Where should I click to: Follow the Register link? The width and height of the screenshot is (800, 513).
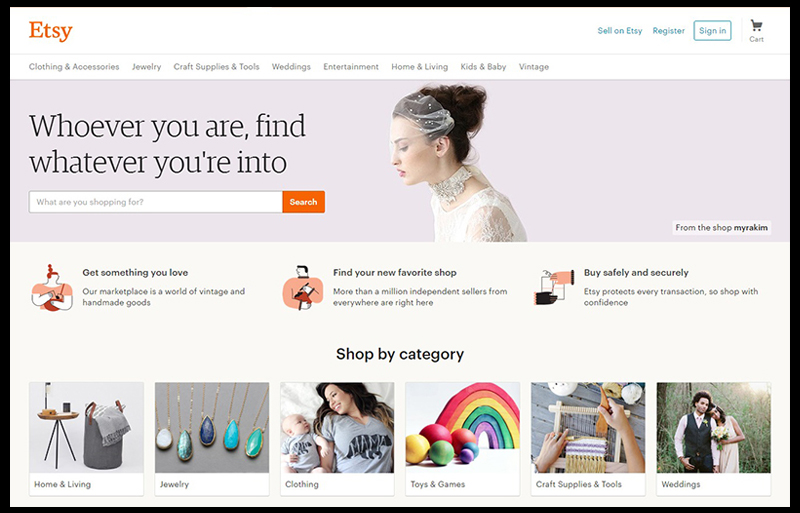coord(668,31)
